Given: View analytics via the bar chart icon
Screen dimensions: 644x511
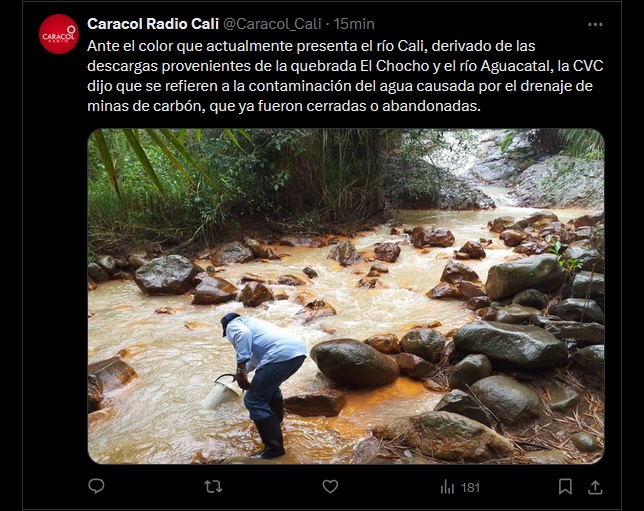Looking at the screenshot, I should [x=447, y=487].
